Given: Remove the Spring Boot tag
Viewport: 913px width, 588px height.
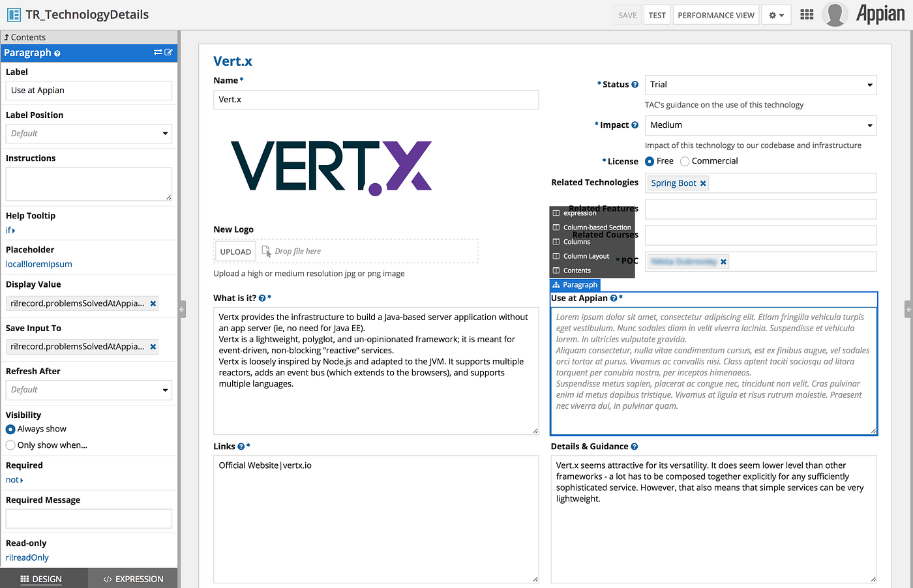Looking at the screenshot, I should click(703, 184).
